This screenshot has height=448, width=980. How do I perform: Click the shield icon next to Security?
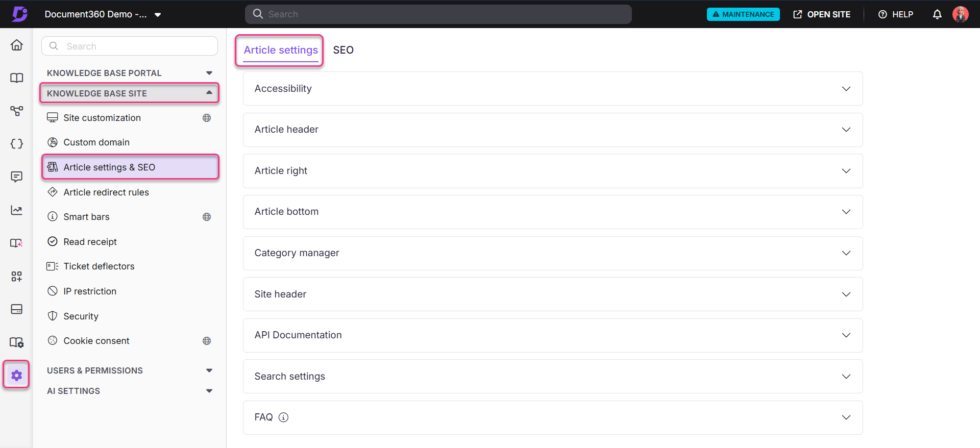click(x=53, y=316)
